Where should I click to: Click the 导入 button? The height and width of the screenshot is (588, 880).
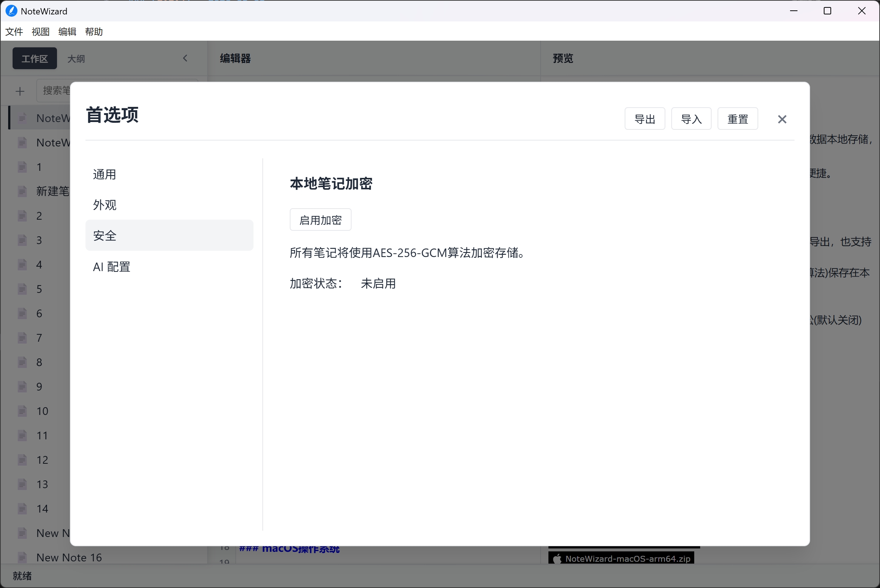691,119
